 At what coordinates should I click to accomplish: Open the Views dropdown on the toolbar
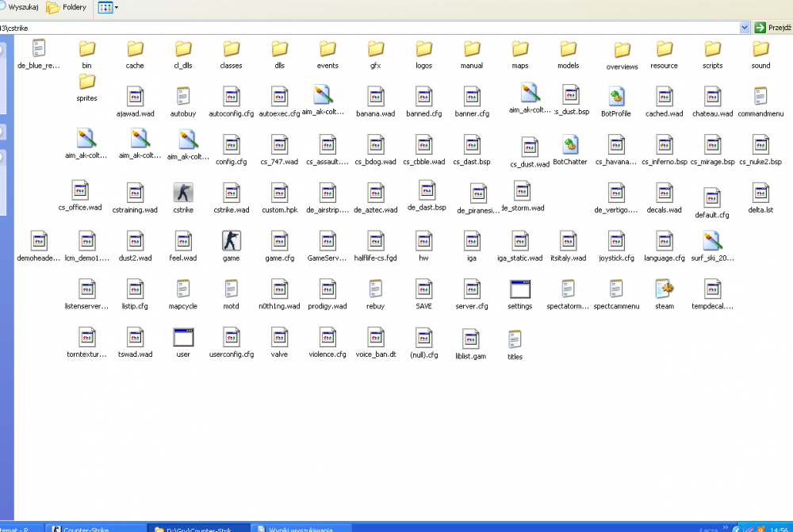(x=108, y=8)
